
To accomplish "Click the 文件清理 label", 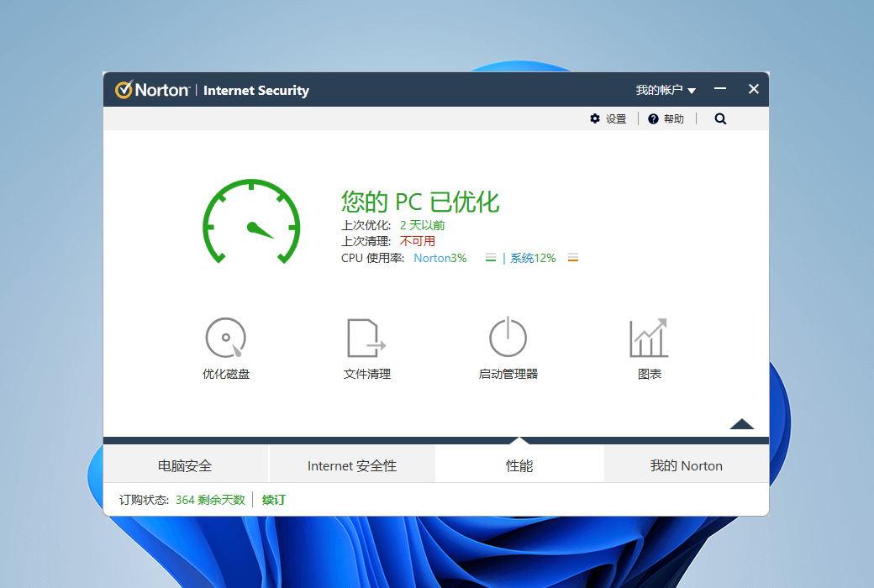I will point(366,374).
